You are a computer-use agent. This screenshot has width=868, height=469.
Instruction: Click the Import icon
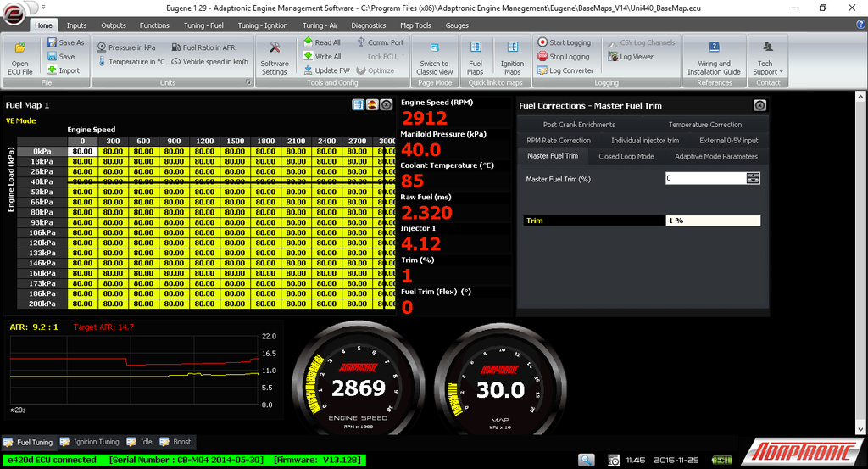52,70
